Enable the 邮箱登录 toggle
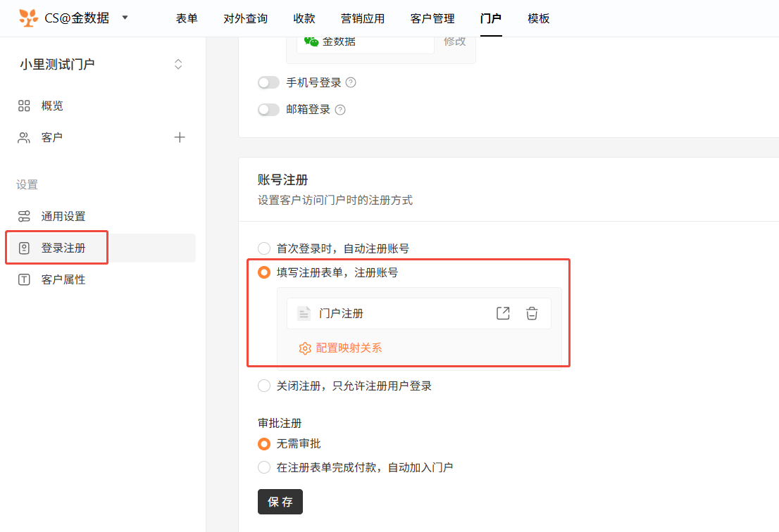The height and width of the screenshot is (532, 779). 268,110
